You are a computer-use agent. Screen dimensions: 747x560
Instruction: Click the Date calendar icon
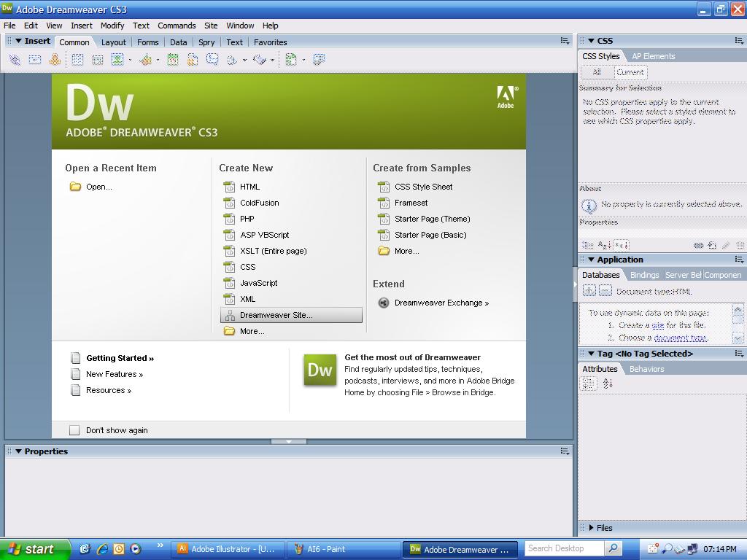172,60
